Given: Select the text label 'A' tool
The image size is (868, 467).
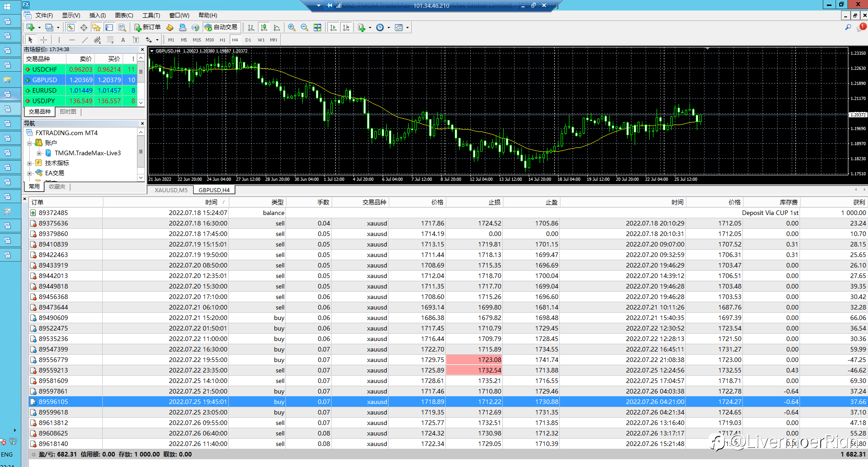Looking at the screenshot, I should pyautogui.click(x=123, y=40).
